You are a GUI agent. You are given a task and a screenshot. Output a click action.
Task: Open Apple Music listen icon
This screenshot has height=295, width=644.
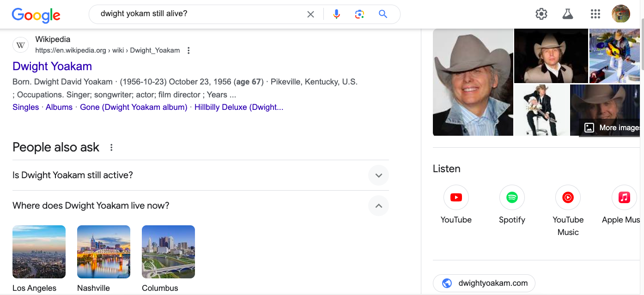[624, 198]
